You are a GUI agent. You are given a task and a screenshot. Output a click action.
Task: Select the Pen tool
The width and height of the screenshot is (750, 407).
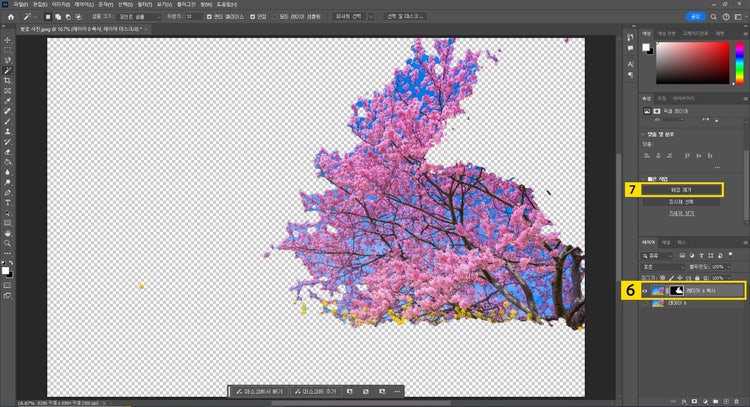(7, 193)
